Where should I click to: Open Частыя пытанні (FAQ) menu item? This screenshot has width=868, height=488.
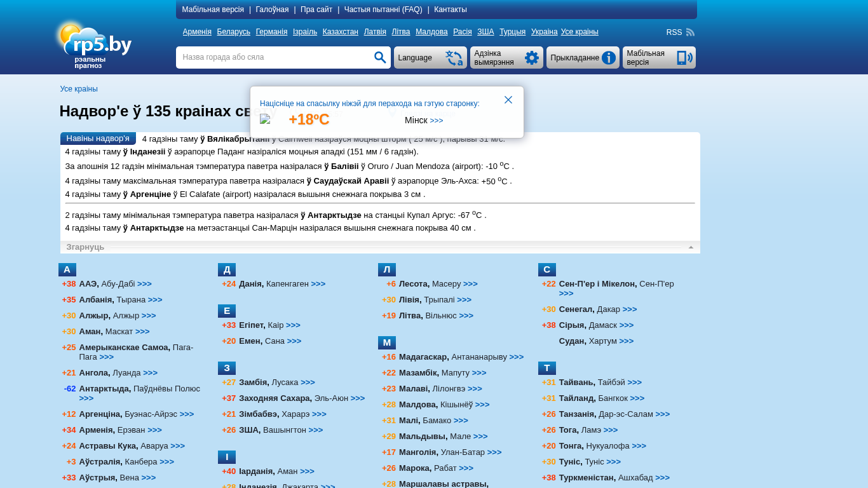coord(383,10)
